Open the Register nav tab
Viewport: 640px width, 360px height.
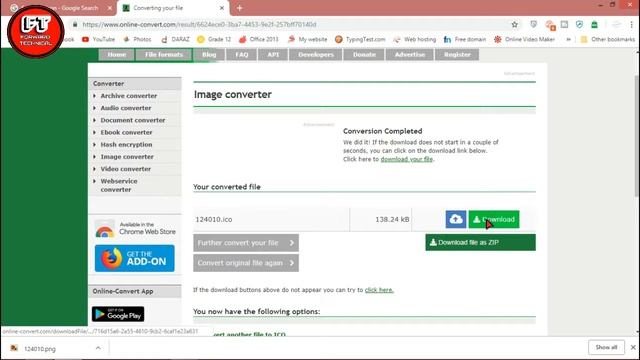457,54
